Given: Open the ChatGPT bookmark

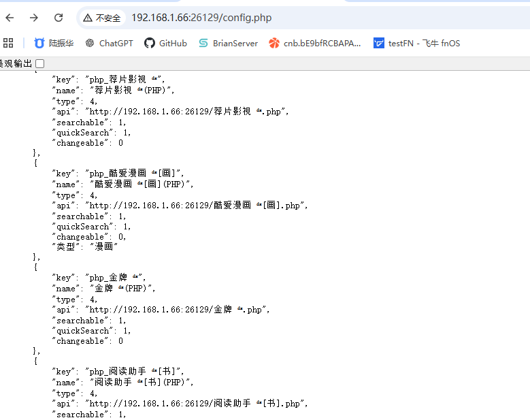Looking at the screenshot, I should tap(109, 43).
